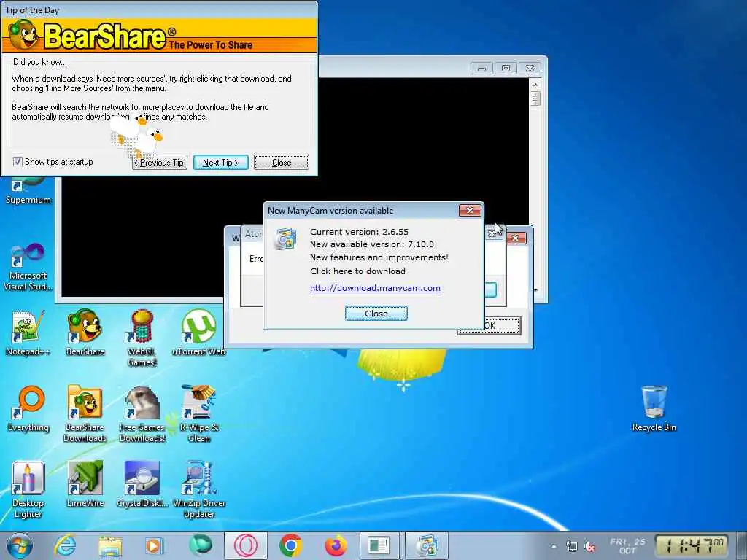Click the muted volume tray icon
Image resolution: width=747 pixels, height=560 pixels.
tap(589, 547)
